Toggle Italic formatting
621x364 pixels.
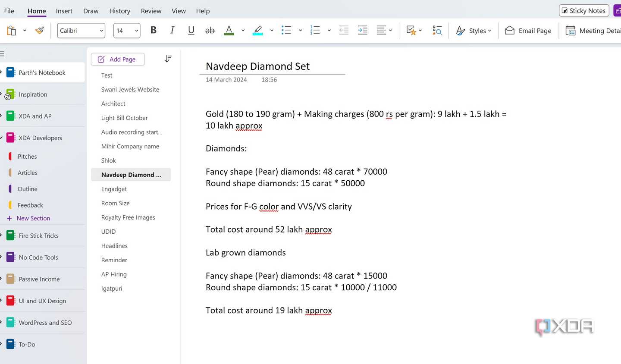pos(172,30)
